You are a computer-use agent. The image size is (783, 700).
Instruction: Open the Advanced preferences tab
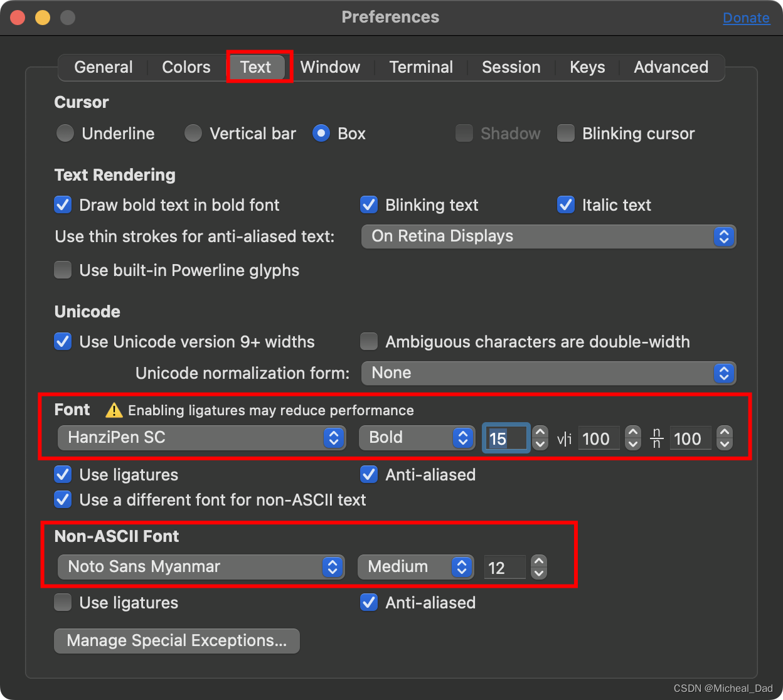671,67
